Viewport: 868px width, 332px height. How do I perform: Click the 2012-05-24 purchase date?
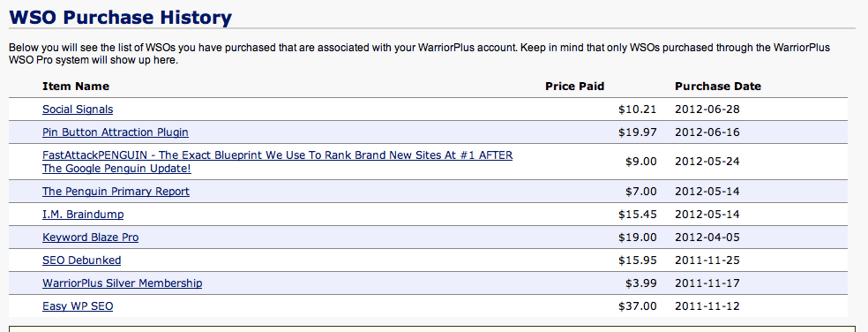pyautogui.click(x=707, y=162)
